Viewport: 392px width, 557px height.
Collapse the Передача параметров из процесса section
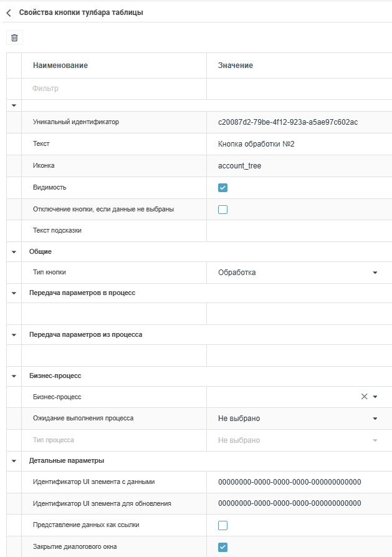pyautogui.click(x=14, y=335)
